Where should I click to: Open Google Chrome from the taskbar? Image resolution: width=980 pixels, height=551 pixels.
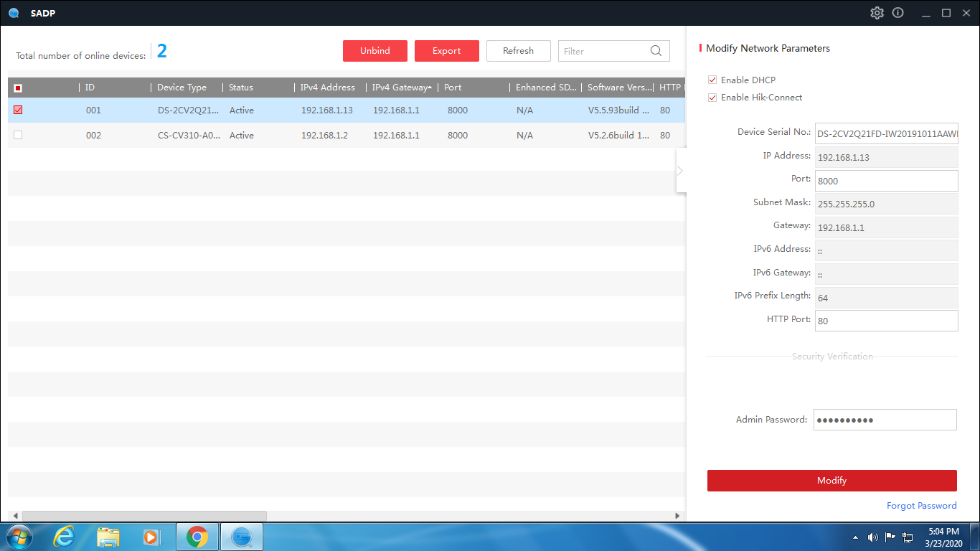(197, 537)
